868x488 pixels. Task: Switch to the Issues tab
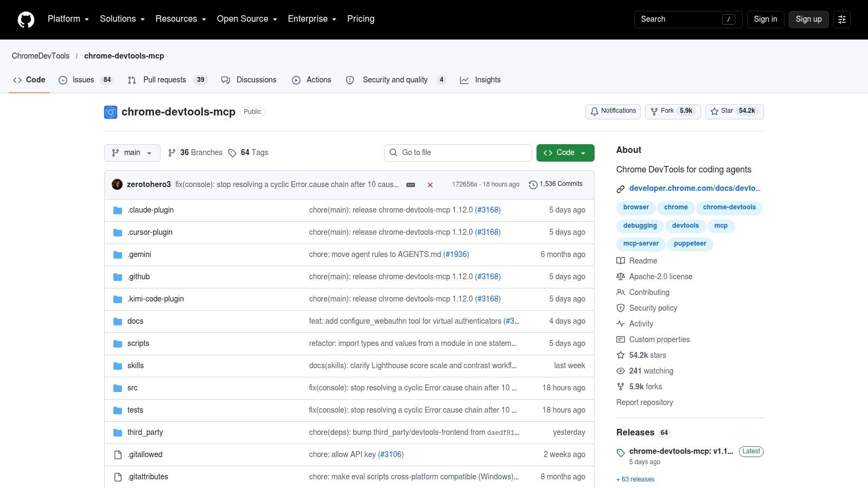click(86, 80)
